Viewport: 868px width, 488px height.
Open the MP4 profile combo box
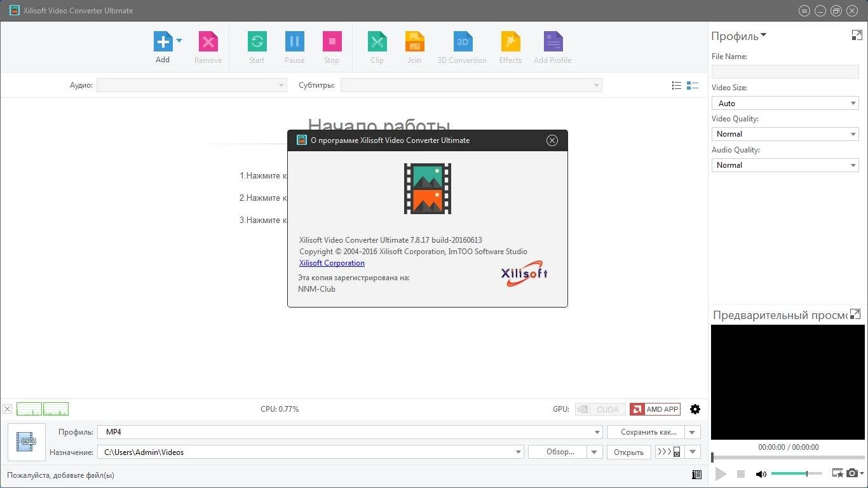(349, 432)
